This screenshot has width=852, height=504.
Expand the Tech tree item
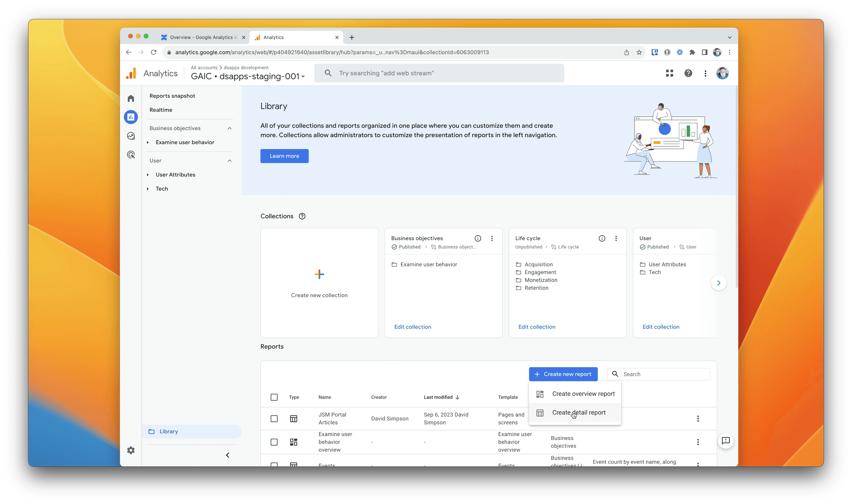(148, 189)
